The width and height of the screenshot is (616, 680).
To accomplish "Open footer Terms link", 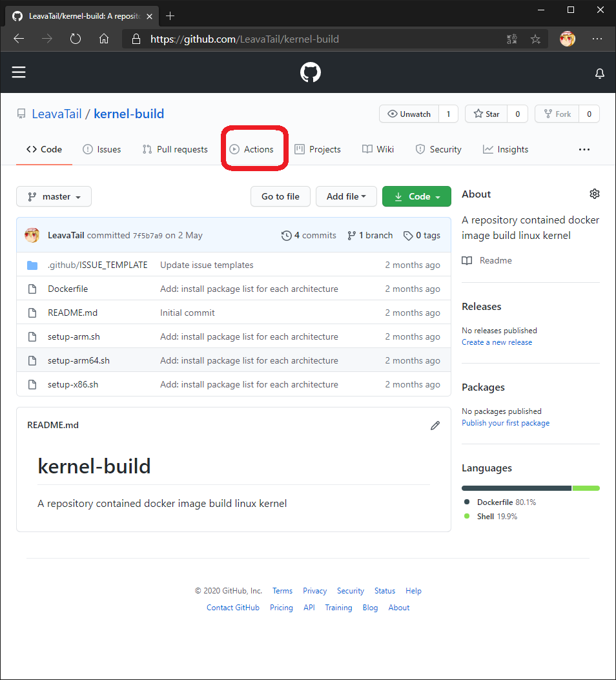I will 282,591.
